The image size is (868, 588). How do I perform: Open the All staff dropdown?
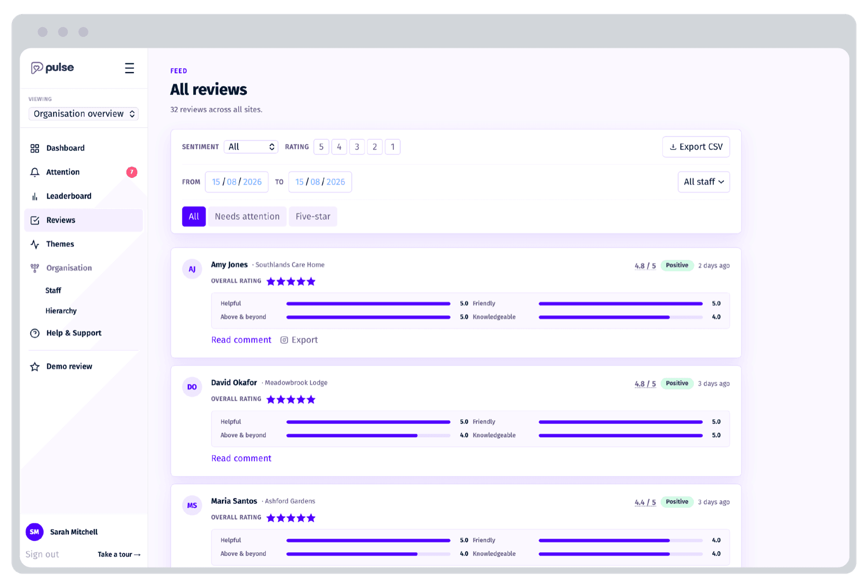click(x=704, y=182)
